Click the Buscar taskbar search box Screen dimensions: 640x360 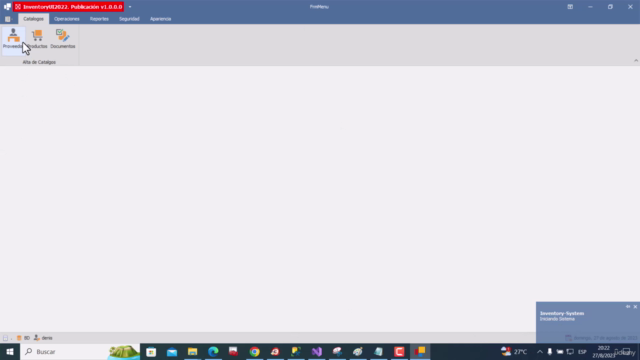[x=80, y=351]
